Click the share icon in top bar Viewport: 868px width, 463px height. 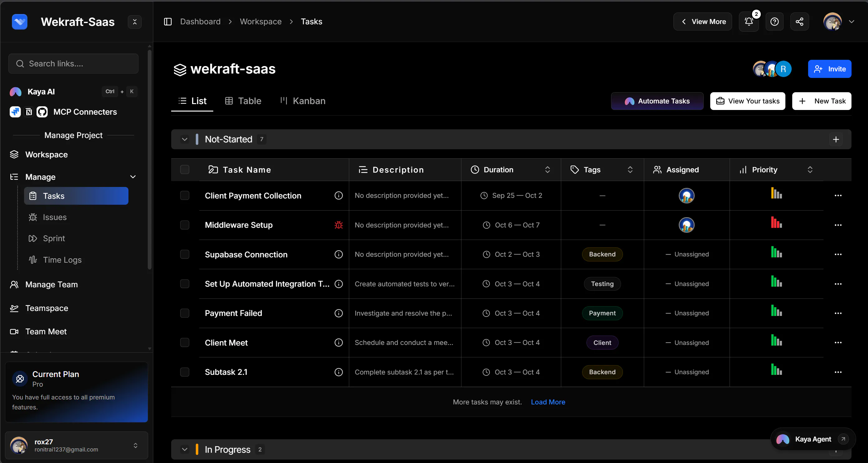799,22
